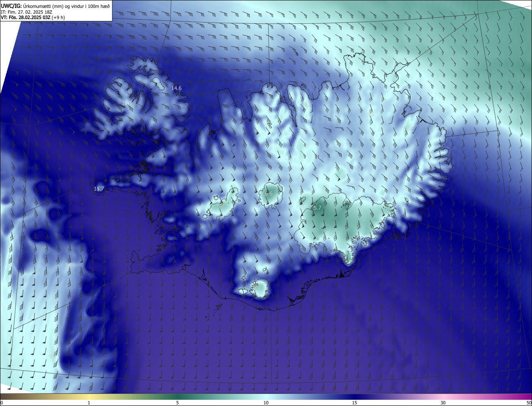Click the 10 tick label on the colour scale

pos(266,403)
